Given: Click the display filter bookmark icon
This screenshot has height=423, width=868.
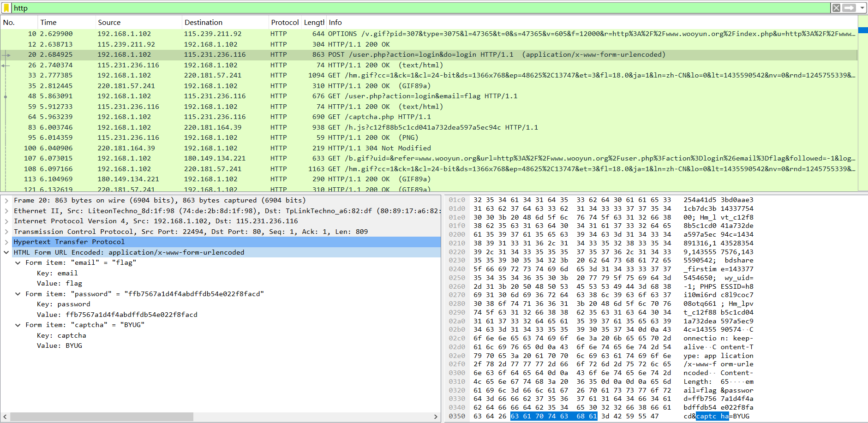Looking at the screenshot, I should 6,8.
